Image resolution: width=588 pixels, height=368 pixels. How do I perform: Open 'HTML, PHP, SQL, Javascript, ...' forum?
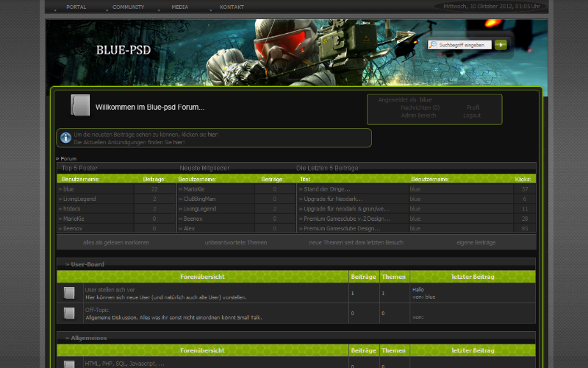pos(124,364)
